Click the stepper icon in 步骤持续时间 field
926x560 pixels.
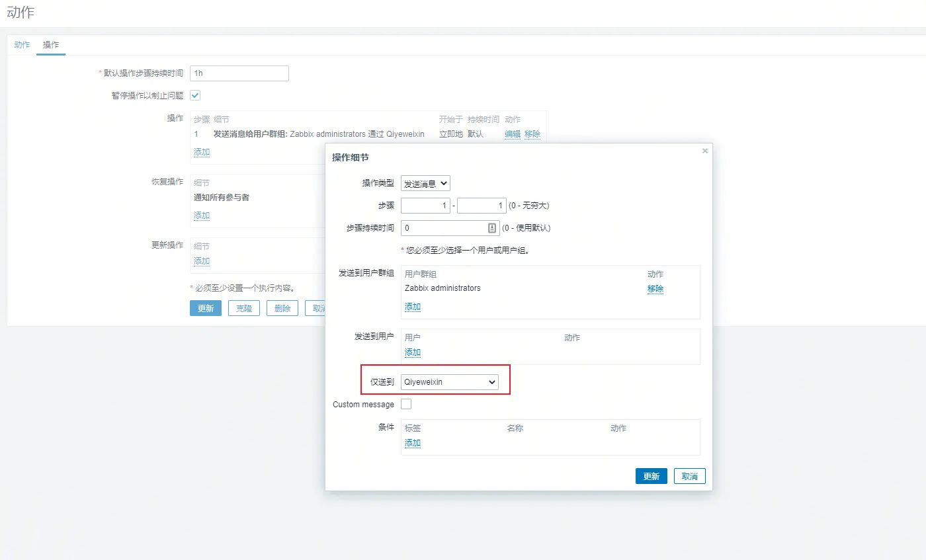click(491, 227)
